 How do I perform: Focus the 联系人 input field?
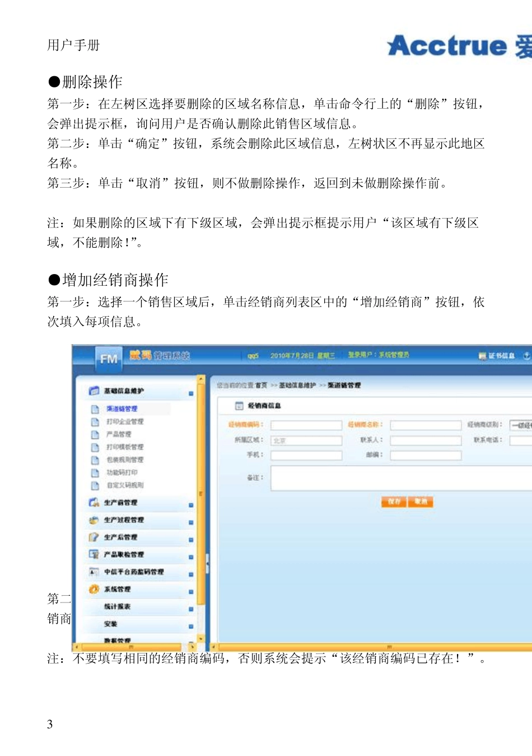(426, 441)
